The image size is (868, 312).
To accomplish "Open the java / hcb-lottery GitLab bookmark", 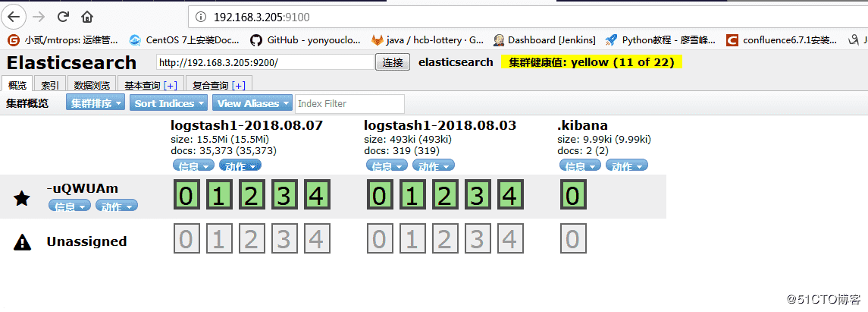I will tap(428, 40).
